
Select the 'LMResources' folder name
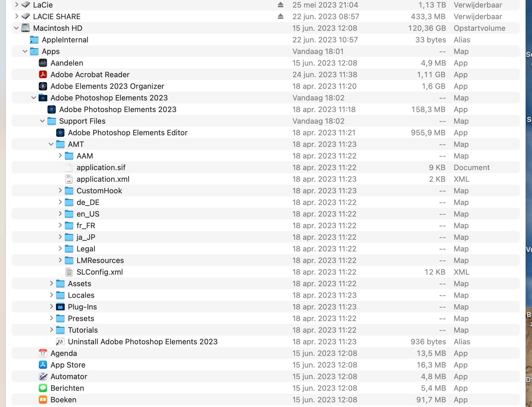pos(100,260)
